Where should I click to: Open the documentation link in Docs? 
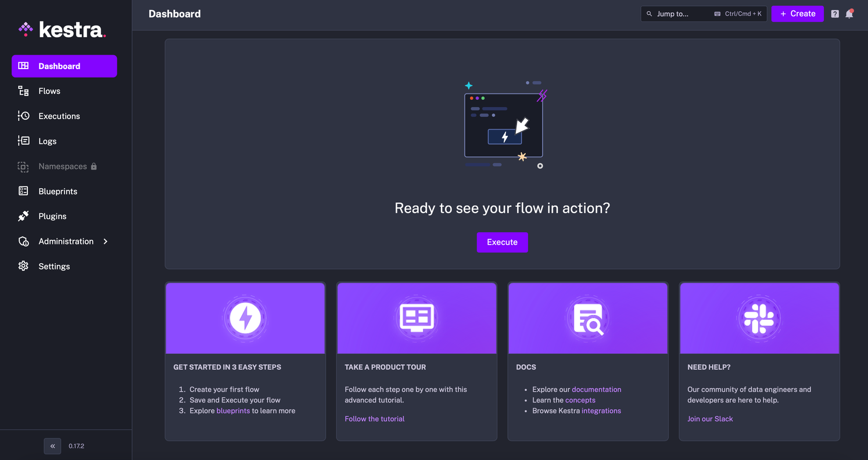596,390
